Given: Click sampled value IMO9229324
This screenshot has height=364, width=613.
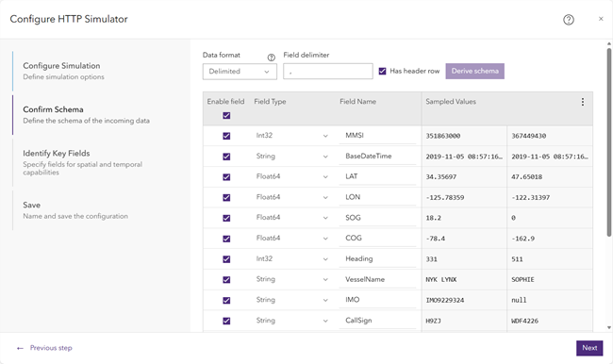Looking at the screenshot, I should click(x=445, y=300).
